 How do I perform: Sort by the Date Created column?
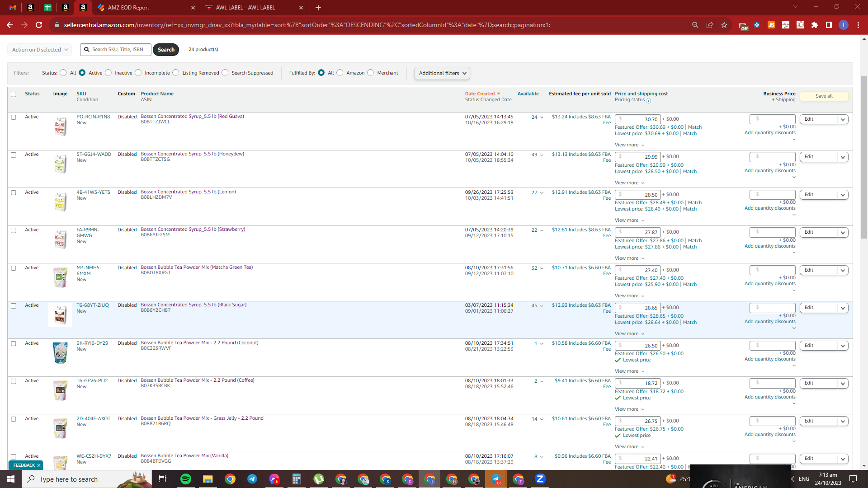tap(482, 94)
